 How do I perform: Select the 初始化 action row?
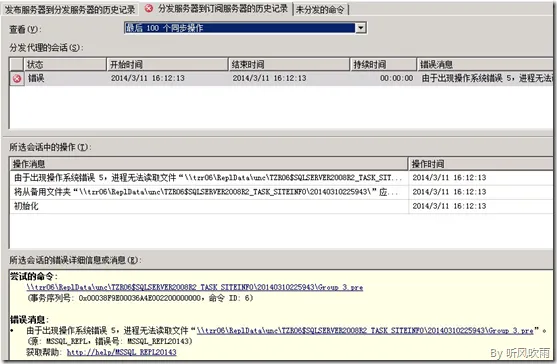pos(281,206)
